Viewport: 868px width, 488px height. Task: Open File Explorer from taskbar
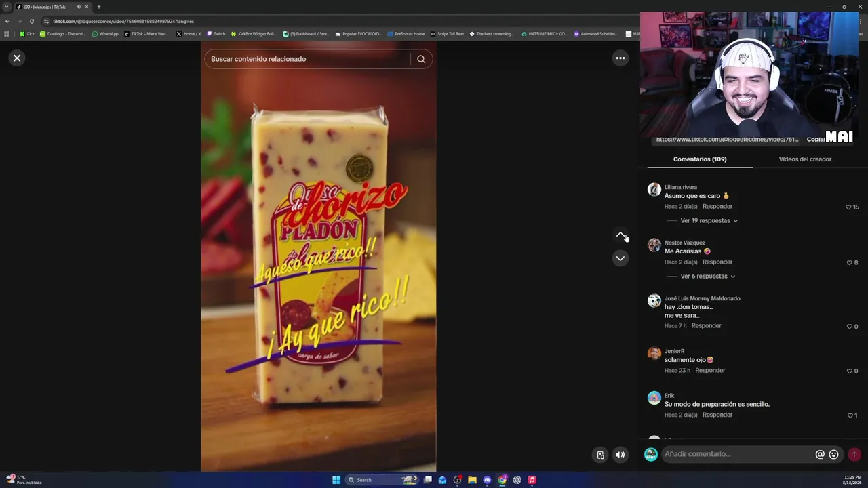tap(472, 480)
